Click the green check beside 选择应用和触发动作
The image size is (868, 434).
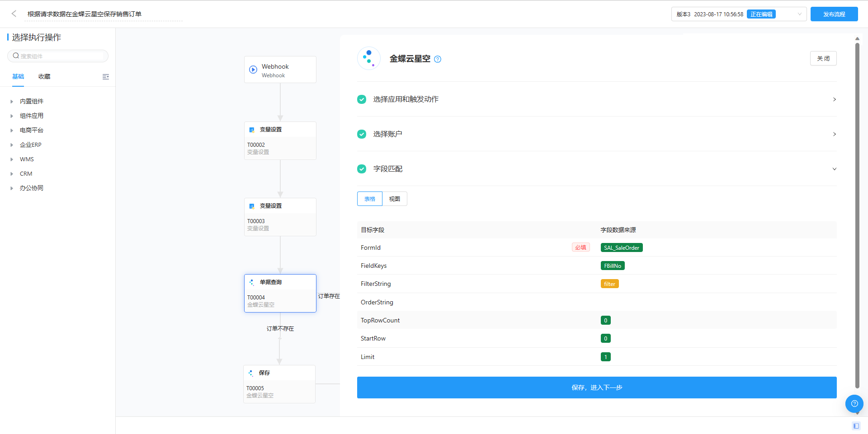point(362,99)
